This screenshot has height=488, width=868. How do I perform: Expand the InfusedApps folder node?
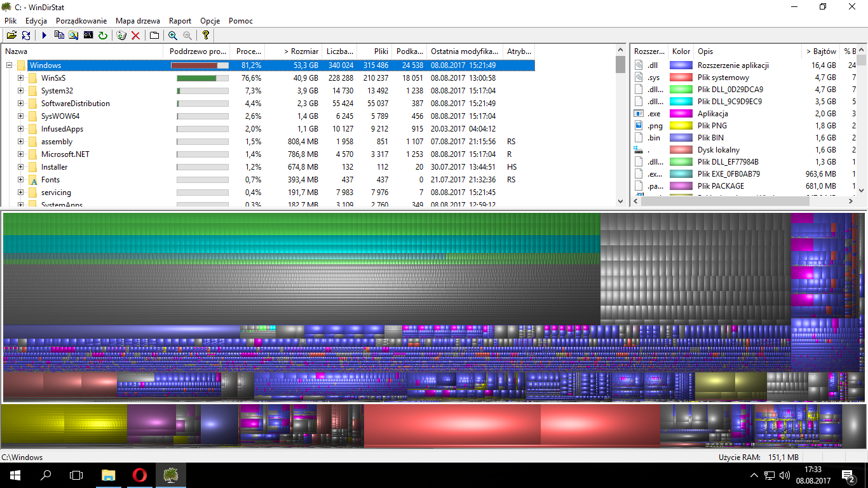pos(20,129)
